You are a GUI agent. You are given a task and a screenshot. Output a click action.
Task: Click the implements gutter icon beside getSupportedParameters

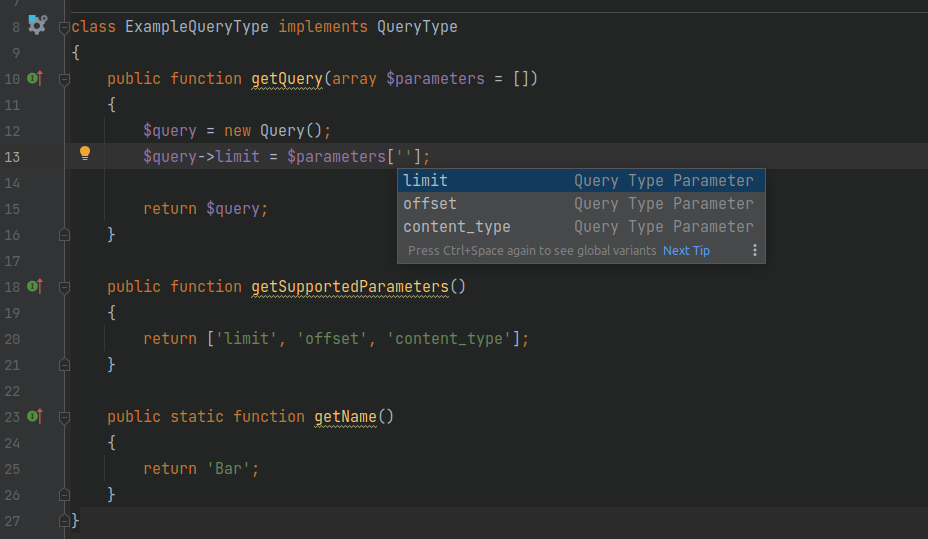pyautogui.click(x=35, y=286)
